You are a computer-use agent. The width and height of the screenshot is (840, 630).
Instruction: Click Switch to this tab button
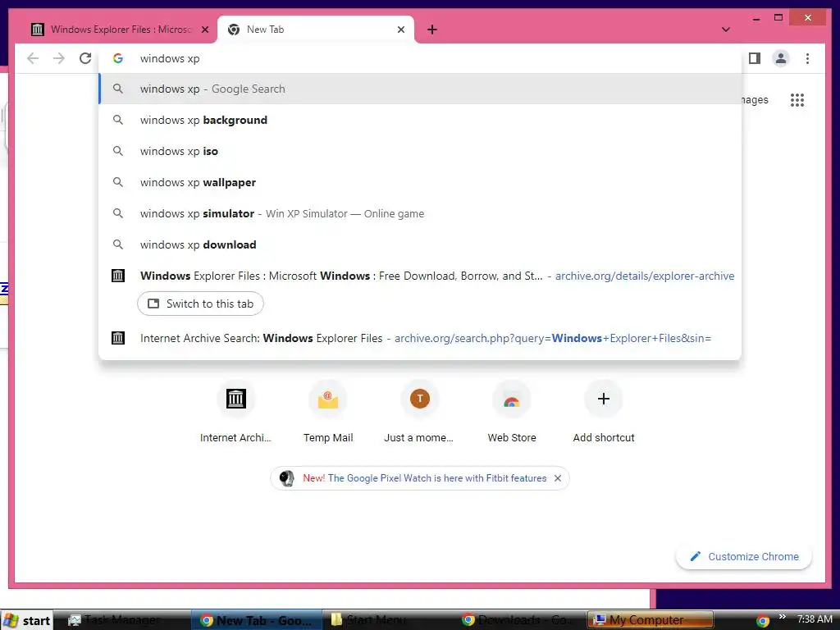pyautogui.click(x=200, y=304)
